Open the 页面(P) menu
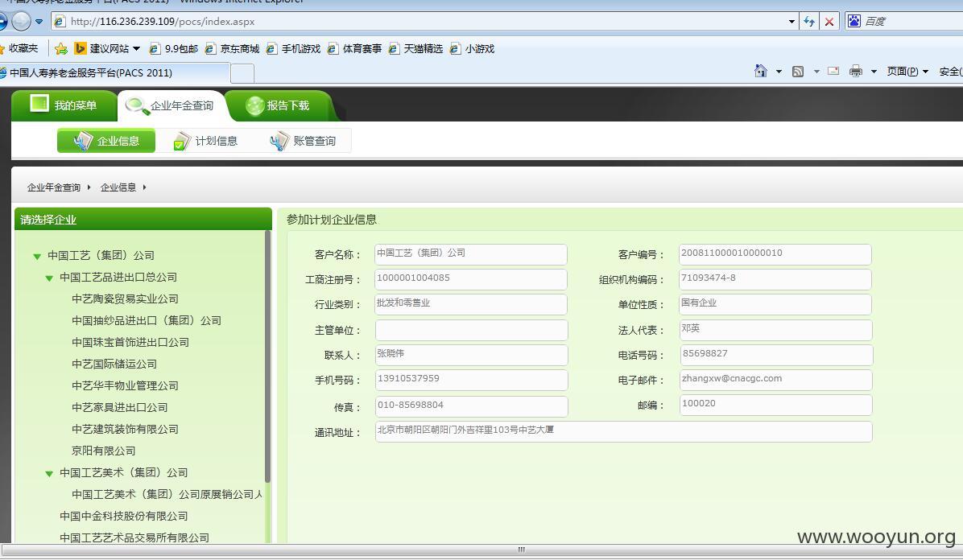Viewport: 963px width, 560px height. pyautogui.click(x=907, y=72)
